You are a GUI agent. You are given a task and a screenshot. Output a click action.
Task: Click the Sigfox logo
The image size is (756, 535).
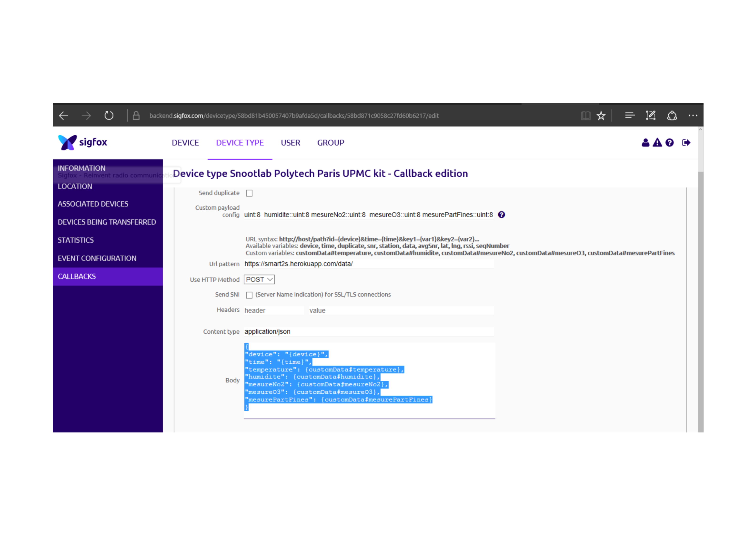click(83, 143)
